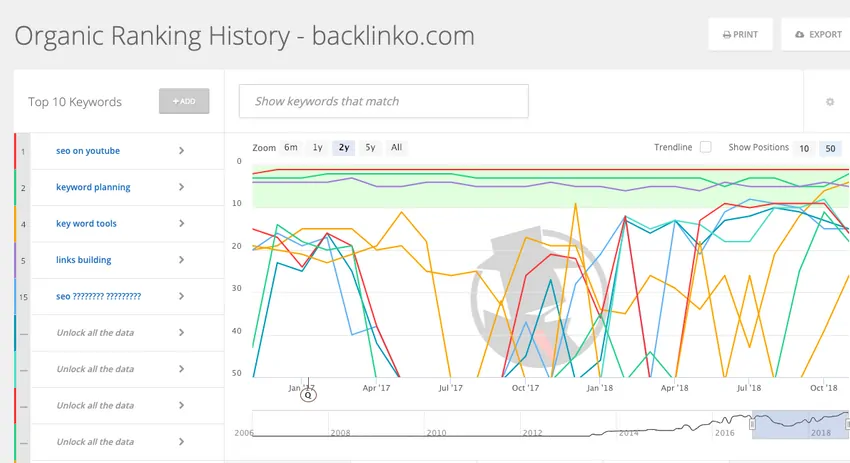This screenshot has width=850, height=463.
Task: Open the 'key word tools' keyword link
Action: [x=86, y=223]
